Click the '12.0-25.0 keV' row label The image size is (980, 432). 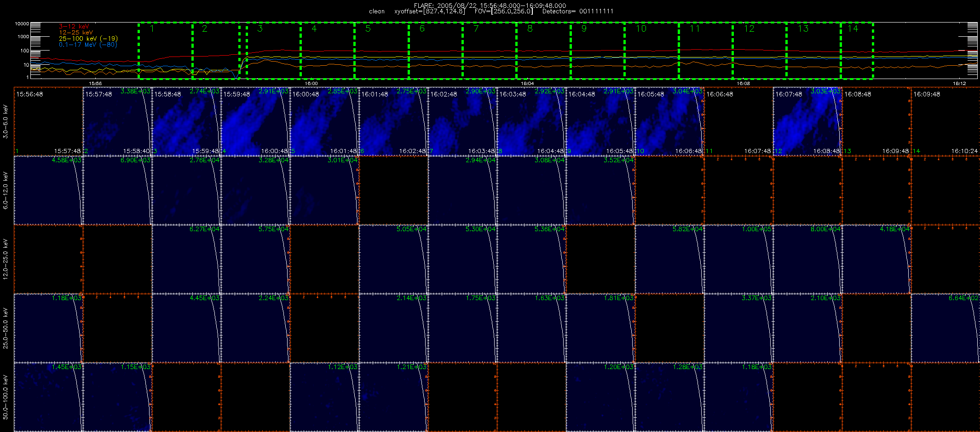(x=6, y=259)
